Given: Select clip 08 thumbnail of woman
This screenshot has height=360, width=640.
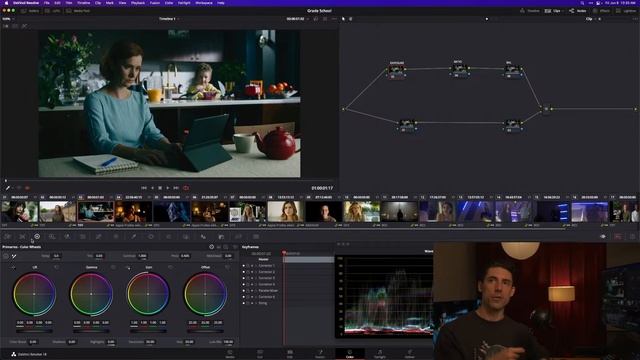Looking at the screenshot, I should click(285, 211).
